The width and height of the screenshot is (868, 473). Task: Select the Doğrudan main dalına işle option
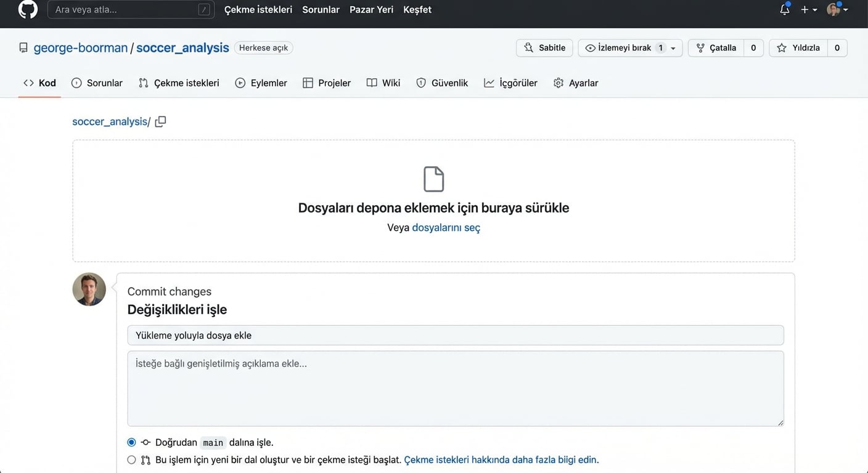(131, 442)
